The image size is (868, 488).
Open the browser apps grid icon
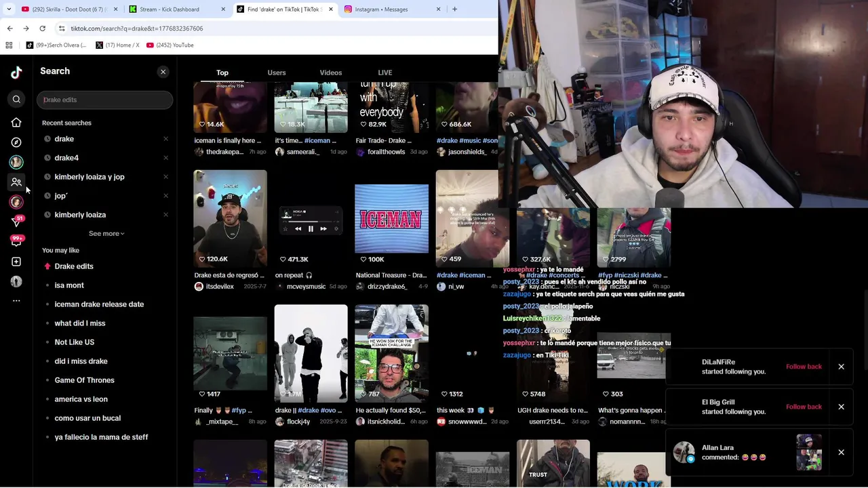(x=9, y=45)
